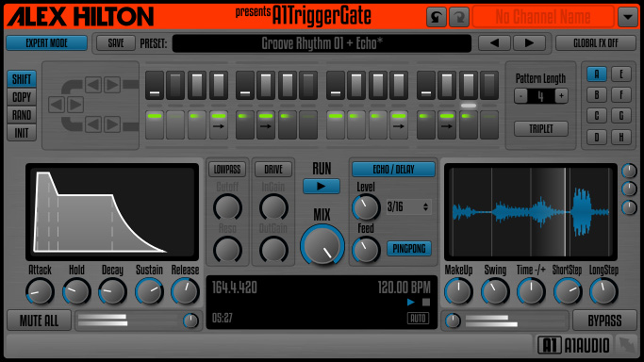Go to the next preset
644x362 pixels.
(529, 42)
